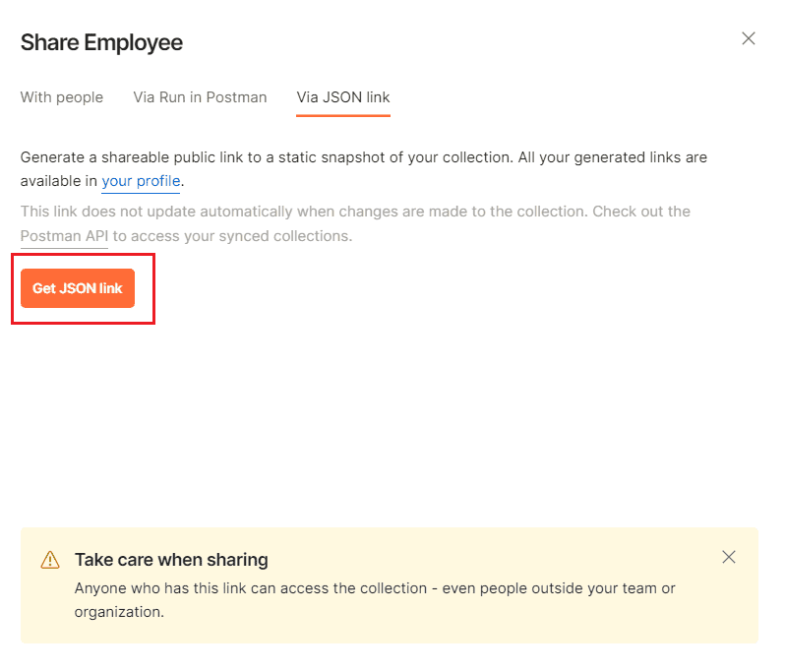Dismiss the Take care when sharing banner
The image size is (785, 672).
728,557
